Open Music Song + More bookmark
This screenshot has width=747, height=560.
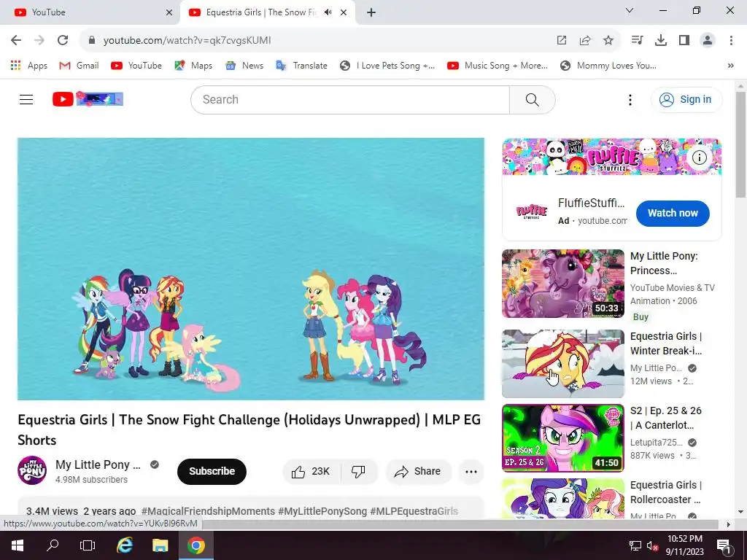498,65
